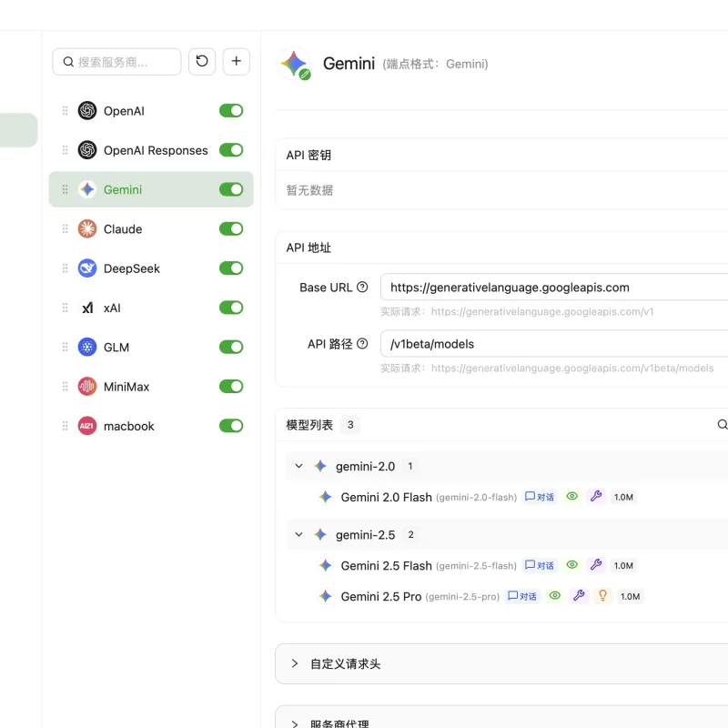Click 对话 chat tag on Gemini 2.5 Flash
Viewport: 728px width, 728px height.
click(x=540, y=565)
